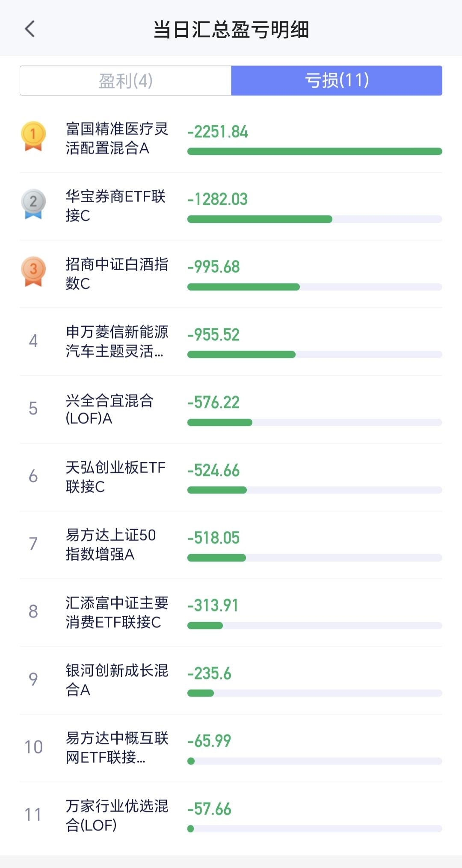The height and width of the screenshot is (868, 462).
Task: Open 华宝券商ETF联接C fund entry
Action: click(115, 206)
